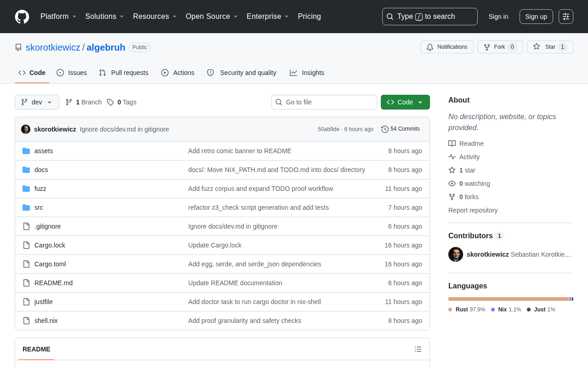Image resolution: width=588 pixels, height=368 pixels.
Task: Open the algebruh repository name link
Action: click(x=106, y=47)
